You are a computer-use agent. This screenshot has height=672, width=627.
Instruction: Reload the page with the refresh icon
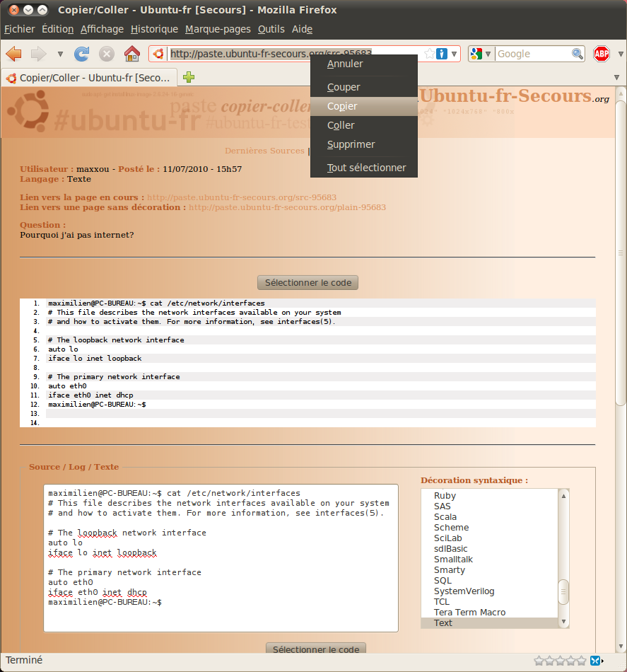tap(82, 54)
